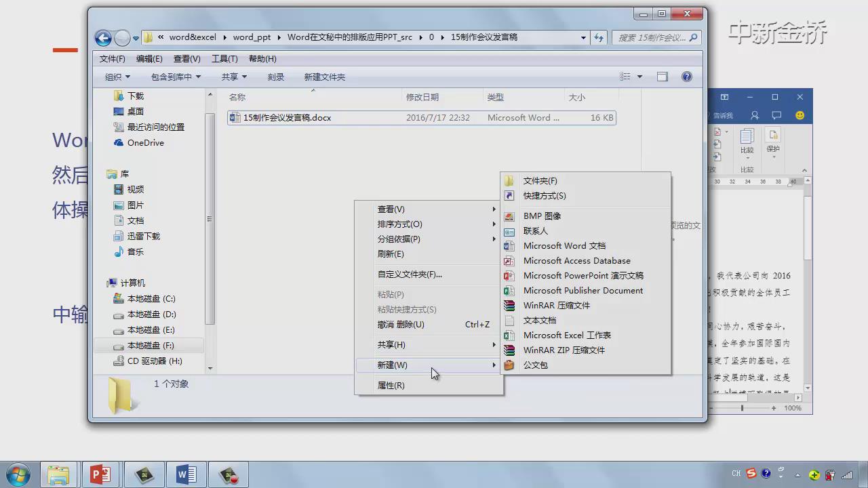Image resolution: width=868 pixels, height=488 pixels.
Task: Click the change view icon in toolbar
Action: (x=625, y=77)
